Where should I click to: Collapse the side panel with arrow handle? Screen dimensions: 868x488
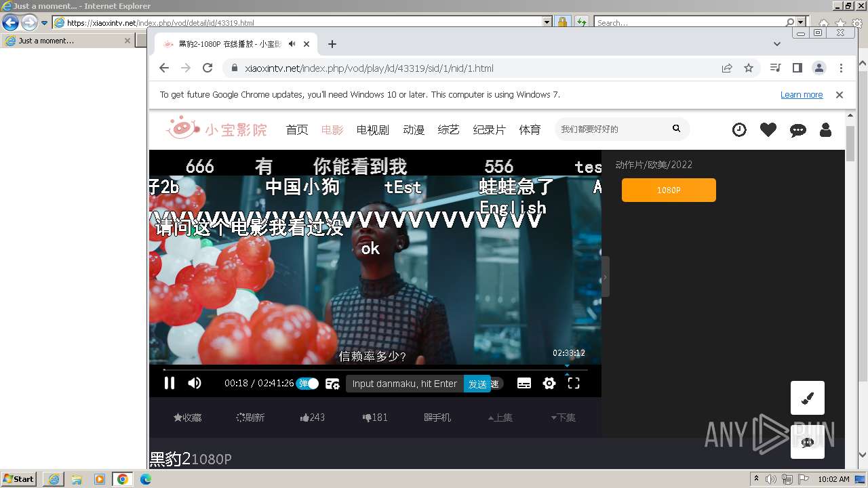click(x=605, y=277)
